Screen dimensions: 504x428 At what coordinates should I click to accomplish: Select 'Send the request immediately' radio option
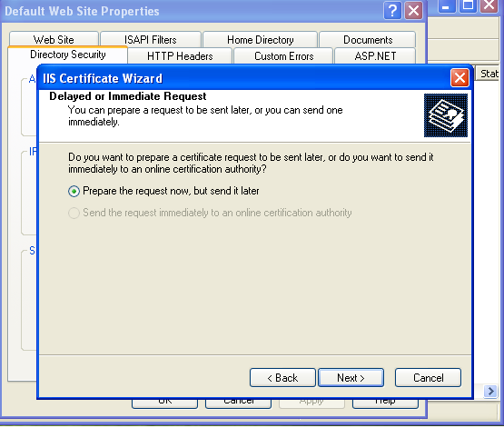(x=210, y=213)
